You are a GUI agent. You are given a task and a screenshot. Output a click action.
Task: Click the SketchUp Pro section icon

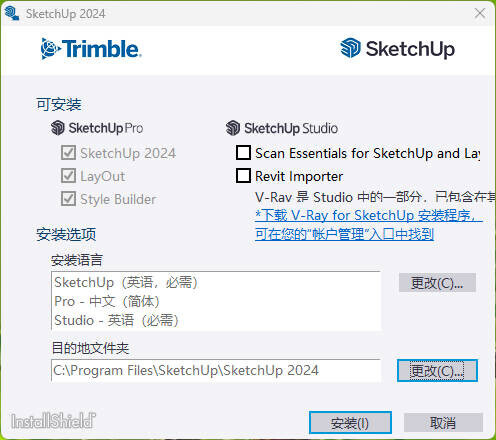(58, 128)
